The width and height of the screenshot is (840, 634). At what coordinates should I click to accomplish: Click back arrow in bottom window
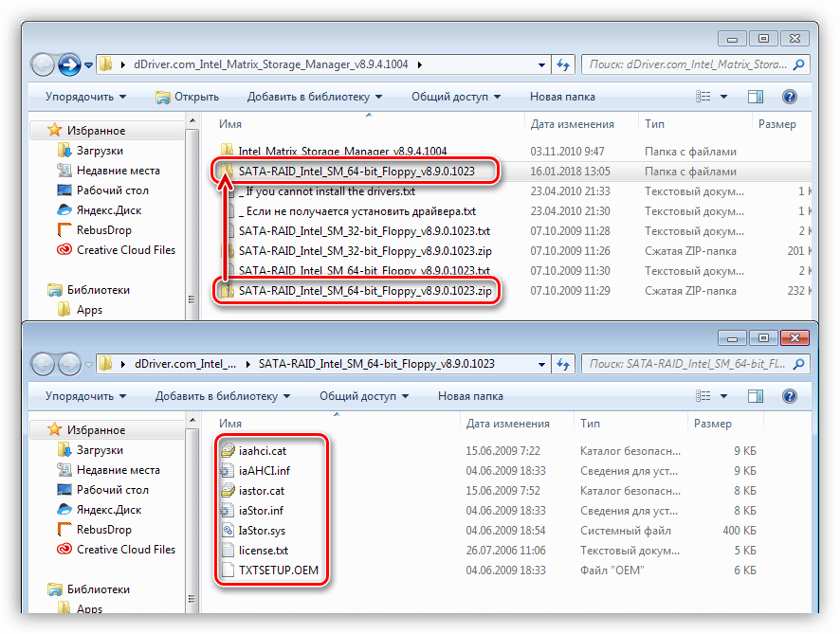click(x=43, y=364)
